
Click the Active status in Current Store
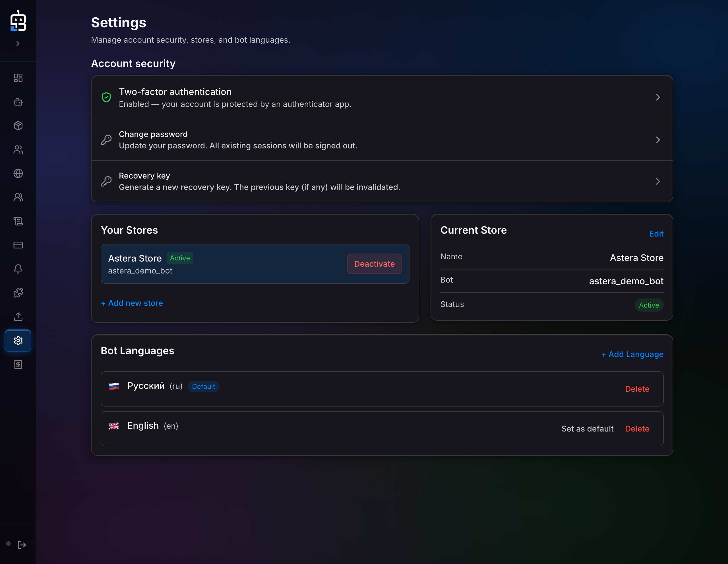[649, 305]
